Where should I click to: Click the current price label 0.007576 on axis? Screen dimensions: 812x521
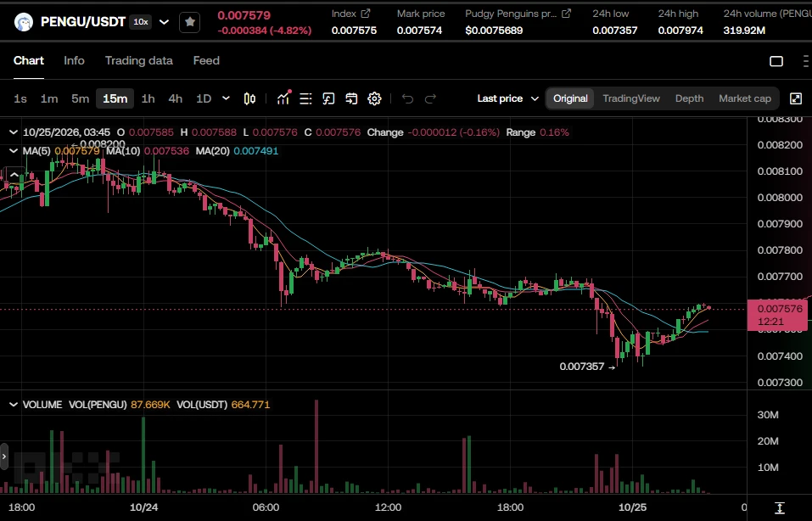click(x=777, y=315)
